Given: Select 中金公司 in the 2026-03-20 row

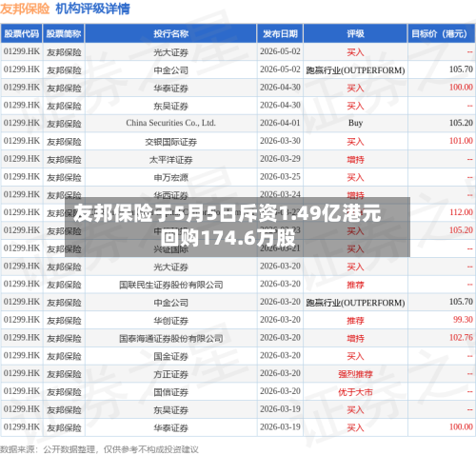Looking at the screenshot, I should [171, 303].
